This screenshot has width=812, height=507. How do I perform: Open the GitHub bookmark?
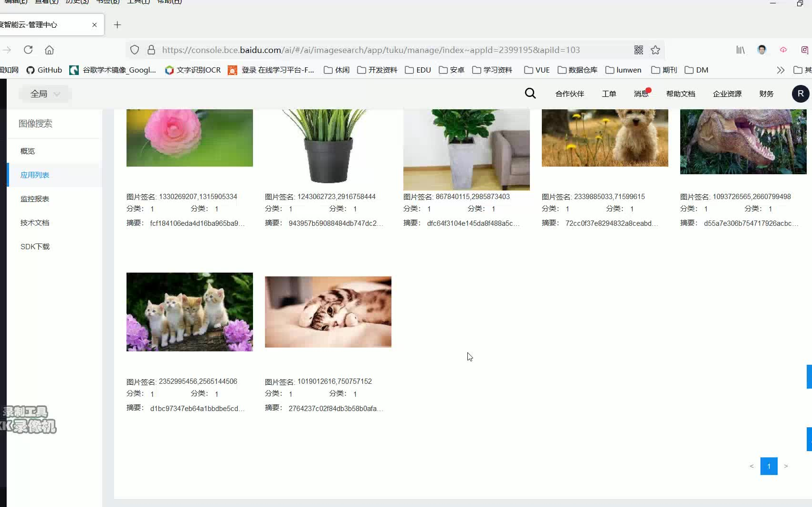coord(44,70)
